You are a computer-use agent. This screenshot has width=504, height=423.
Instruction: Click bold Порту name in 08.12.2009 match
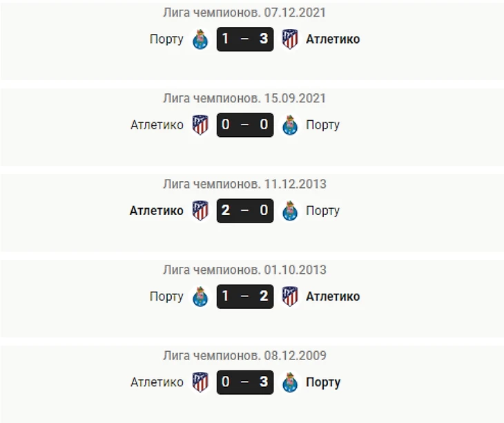click(x=323, y=382)
